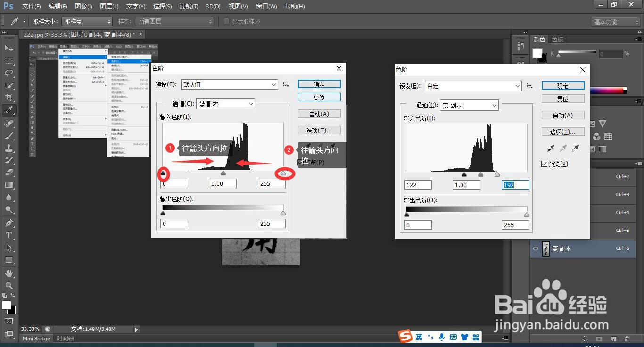The image size is (644, 347).
Task: Select the Rectangular Marquee tool
Action: [9, 61]
